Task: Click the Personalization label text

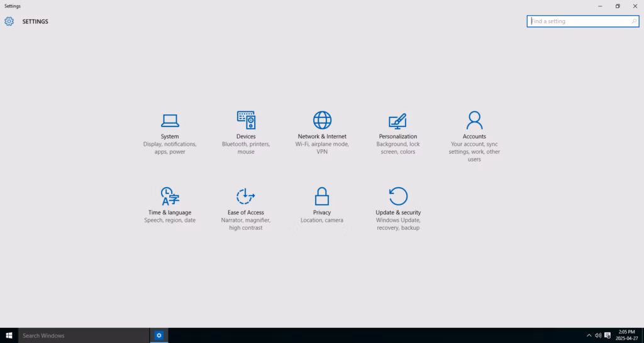Action: tap(398, 136)
